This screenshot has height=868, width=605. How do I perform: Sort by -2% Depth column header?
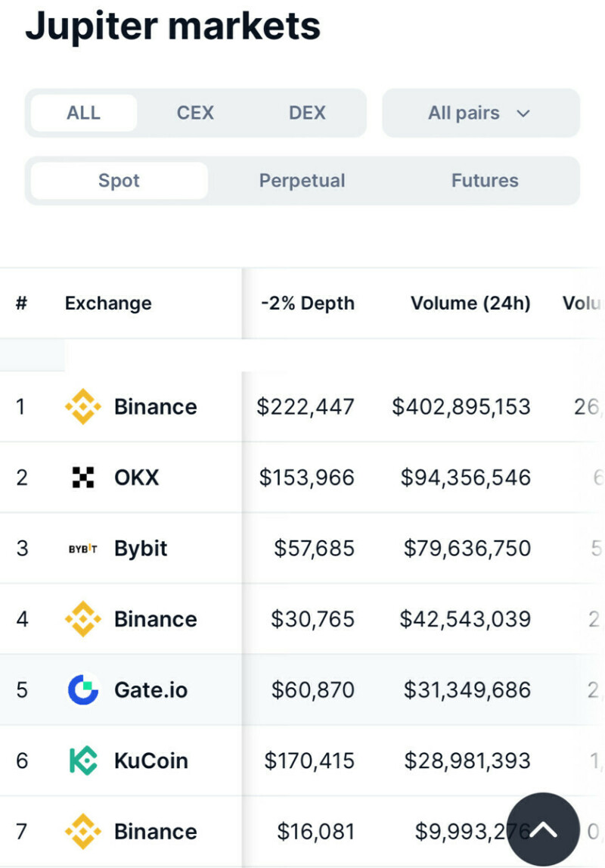pos(307,303)
